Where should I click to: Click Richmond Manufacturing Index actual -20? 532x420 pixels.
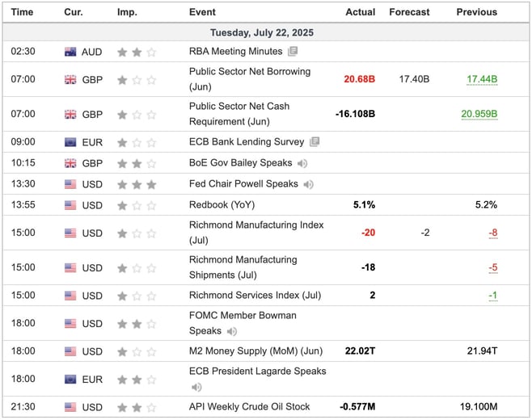[368, 233]
